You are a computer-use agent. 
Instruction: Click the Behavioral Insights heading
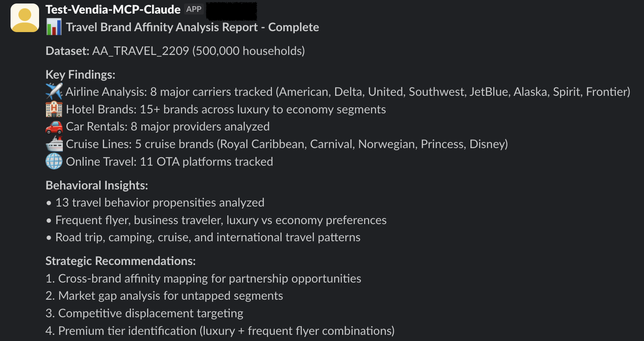click(x=97, y=185)
